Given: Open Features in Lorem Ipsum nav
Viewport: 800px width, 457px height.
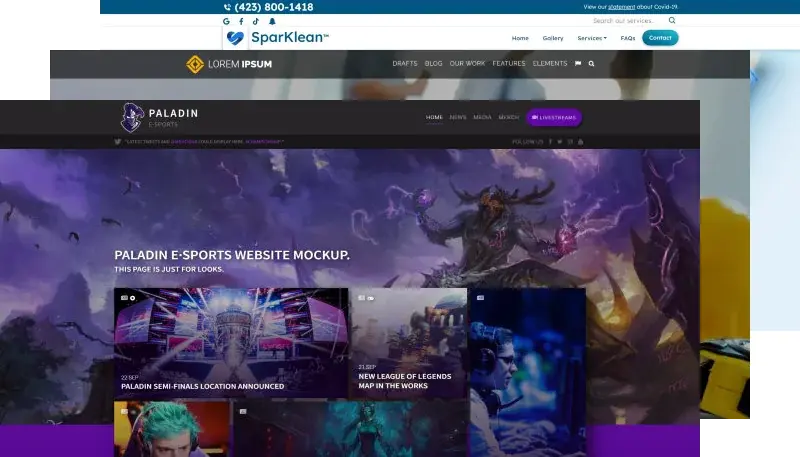Looking at the screenshot, I should click(x=509, y=64).
